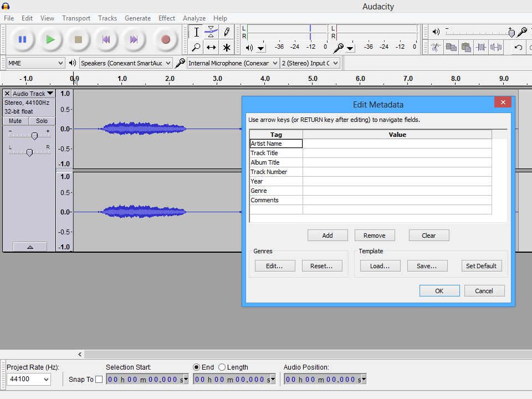Toggle Mute on the Audio Track
This screenshot has width=532, height=399.
pos(16,121)
